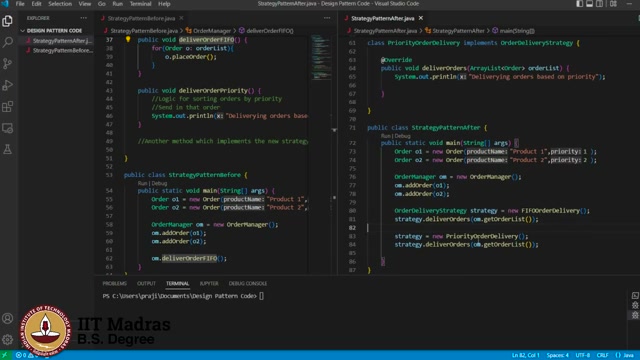This screenshot has height=360, width=640.
Task: Click StrategyPatternBefore.java breadcrumb in left editor
Action: click(144, 31)
